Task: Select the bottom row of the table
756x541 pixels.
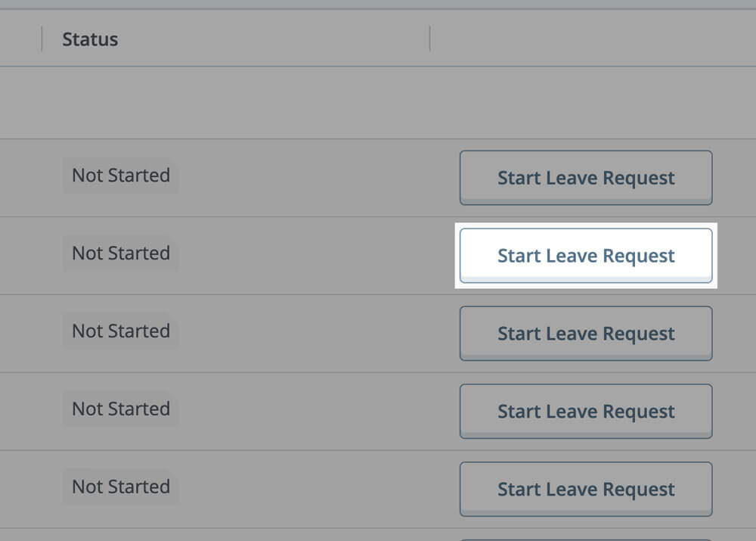Action: (302, 489)
